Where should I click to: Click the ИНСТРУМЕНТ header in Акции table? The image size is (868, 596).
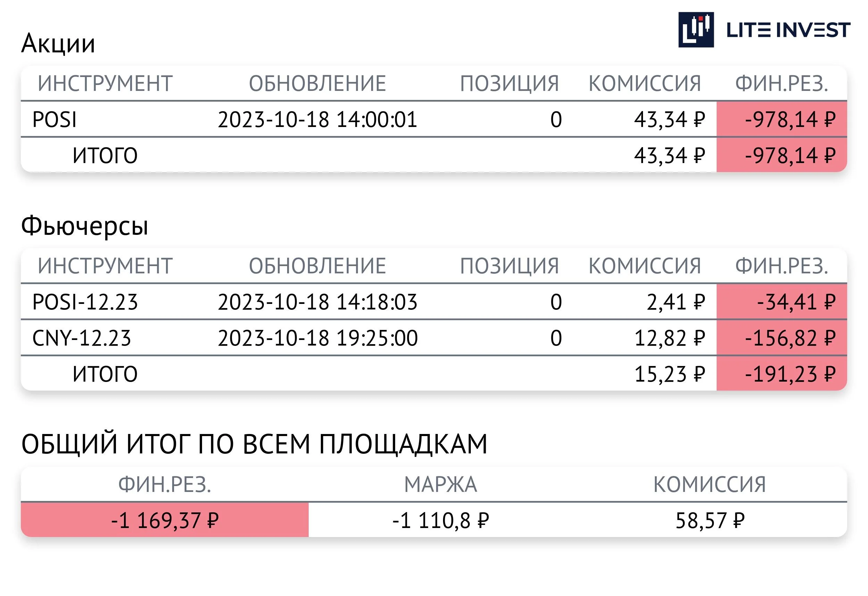pos(105,83)
